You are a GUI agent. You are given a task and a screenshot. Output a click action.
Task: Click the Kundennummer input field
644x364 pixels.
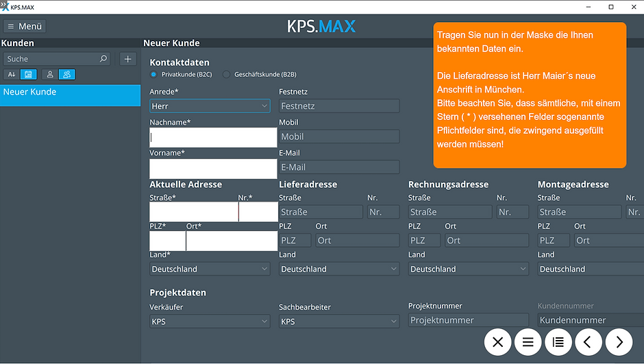pos(591,320)
